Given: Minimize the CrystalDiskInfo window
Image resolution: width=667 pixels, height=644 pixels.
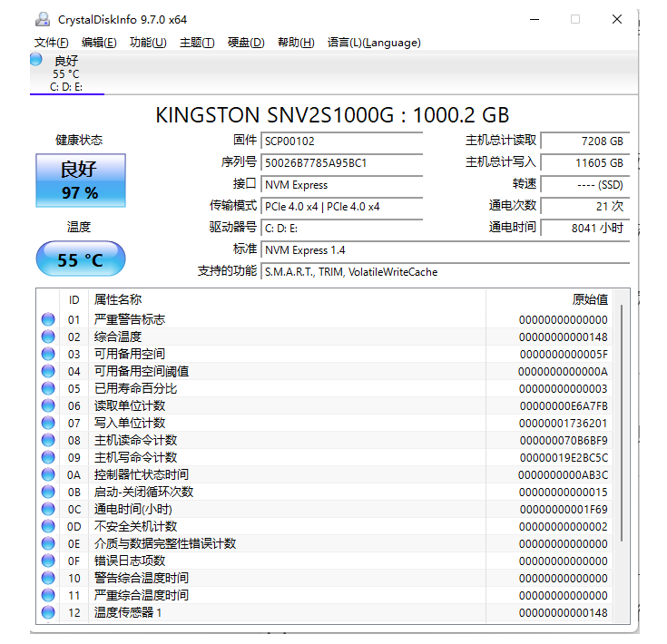Looking at the screenshot, I should [x=535, y=20].
